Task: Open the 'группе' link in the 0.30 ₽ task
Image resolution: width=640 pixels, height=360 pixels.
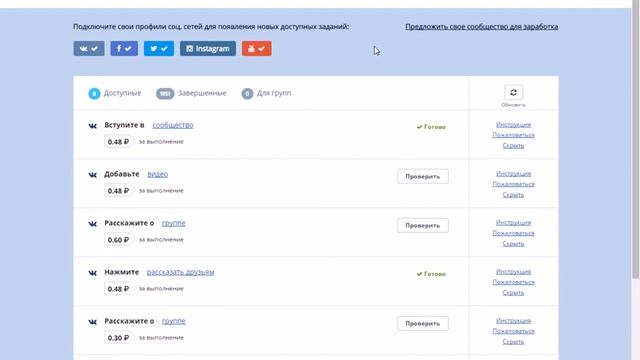Action: pyautogui.click(x=173, y=321)
